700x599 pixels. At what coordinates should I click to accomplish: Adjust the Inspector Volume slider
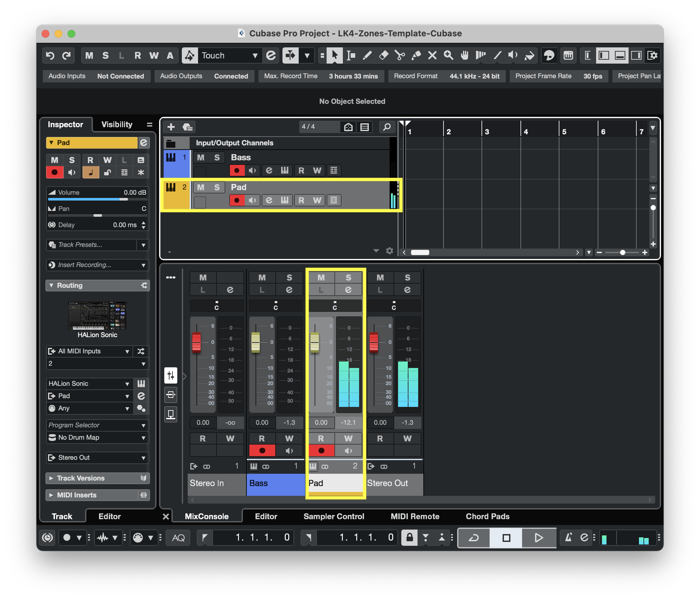97,199
